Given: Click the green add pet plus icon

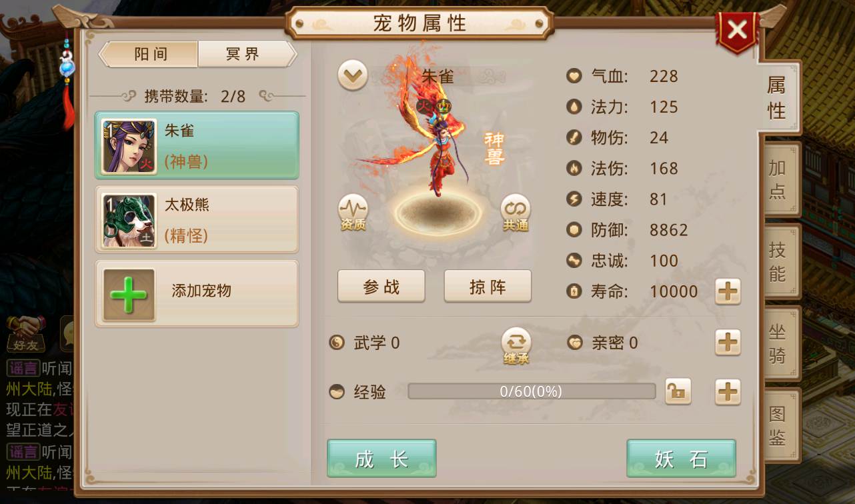Looking at the screenshot, I should click(x=129, y=295).
